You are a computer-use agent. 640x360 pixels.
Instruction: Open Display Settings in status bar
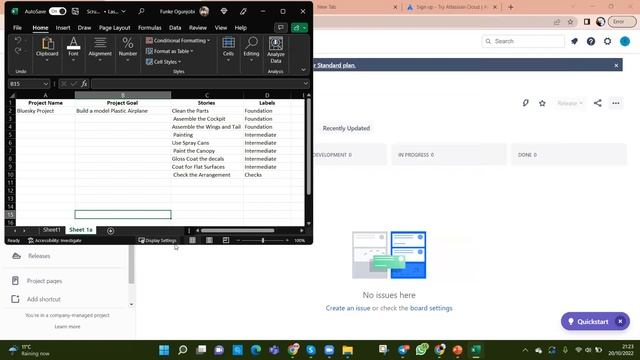158,240
